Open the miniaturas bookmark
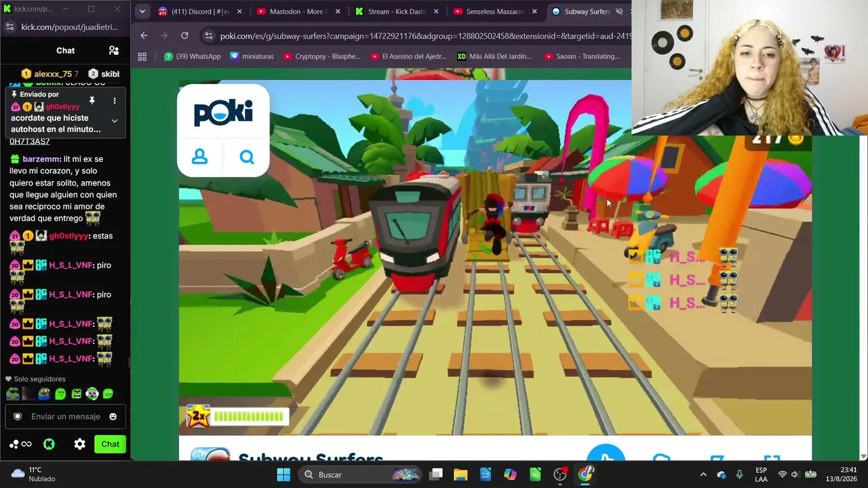 coord(252,56)
